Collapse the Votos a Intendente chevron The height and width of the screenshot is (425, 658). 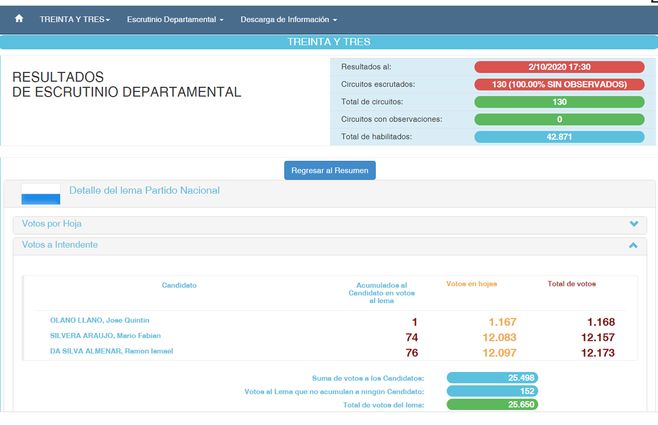coord(633,245)
